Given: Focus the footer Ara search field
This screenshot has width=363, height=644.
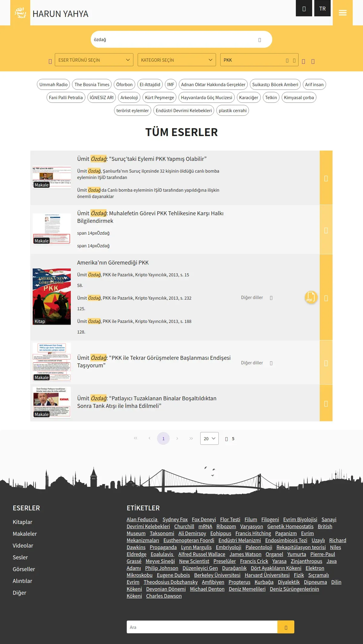Looking at the screenshot, I should (202, 627).
